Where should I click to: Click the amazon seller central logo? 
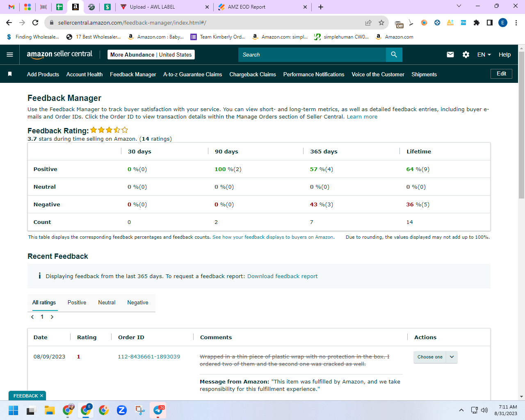59,55
